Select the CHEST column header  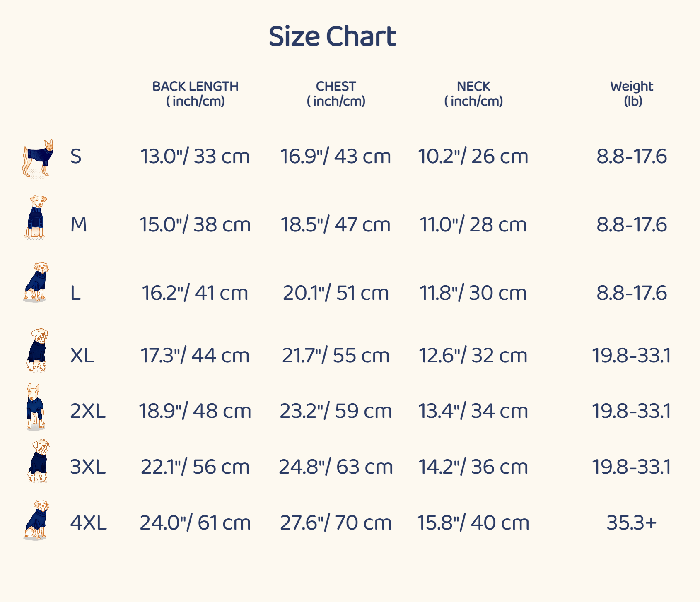(x=336, y=94)
